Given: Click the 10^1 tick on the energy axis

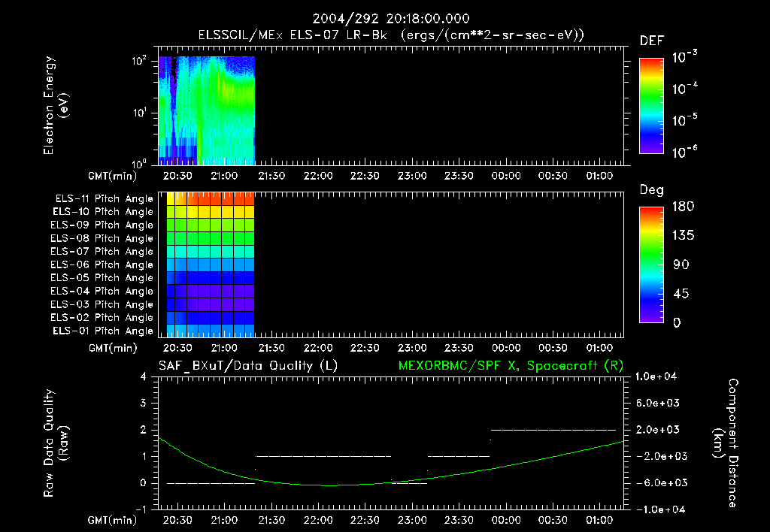Looking at the screenshot, I should pyautogui.click(x=139, y=113).
